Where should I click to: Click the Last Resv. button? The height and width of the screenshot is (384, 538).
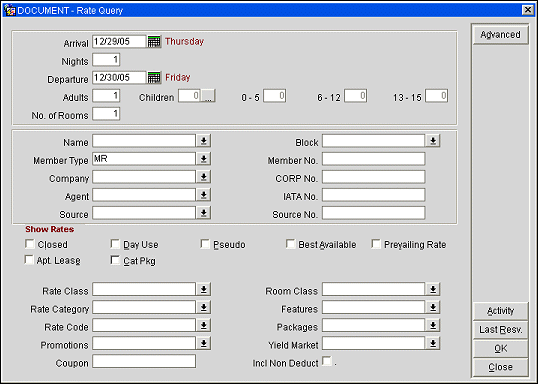tap(500, 330)
